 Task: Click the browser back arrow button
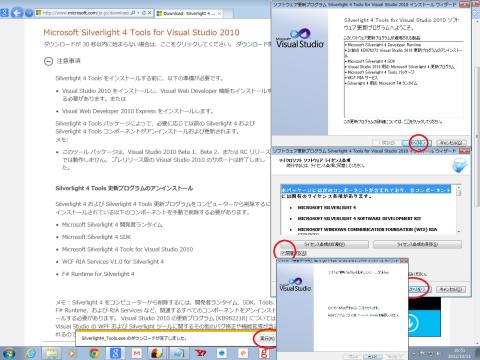17,13
